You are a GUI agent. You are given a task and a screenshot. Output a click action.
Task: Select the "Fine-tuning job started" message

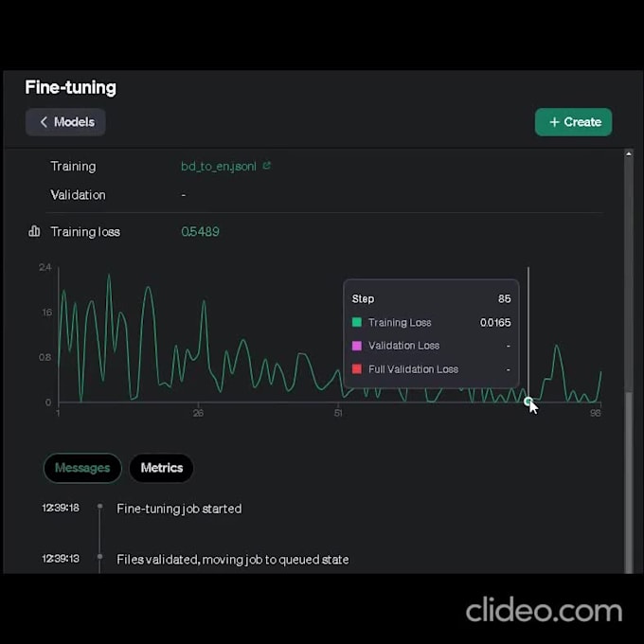tap(179, 509)
